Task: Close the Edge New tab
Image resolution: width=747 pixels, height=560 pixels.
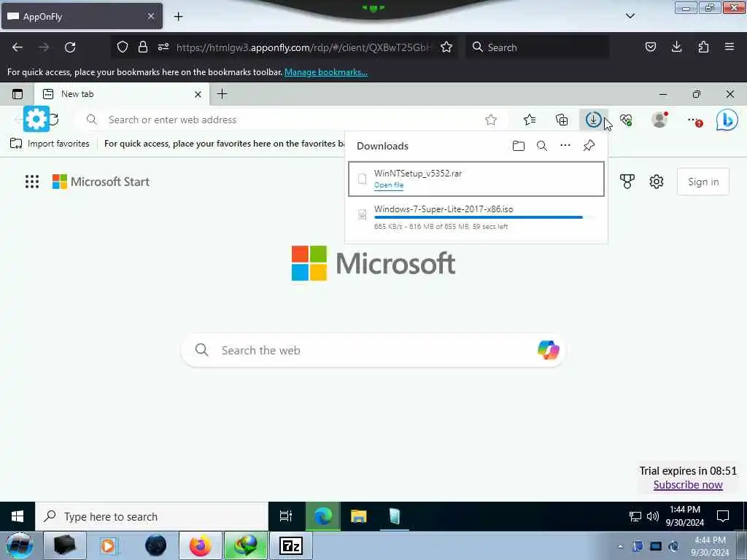Action: click(x=198, y=94)
